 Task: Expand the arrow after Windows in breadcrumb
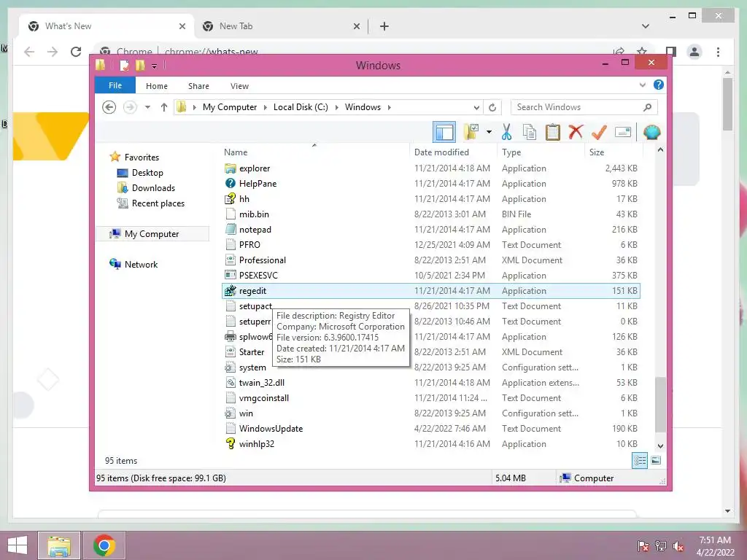coord(390,107)
